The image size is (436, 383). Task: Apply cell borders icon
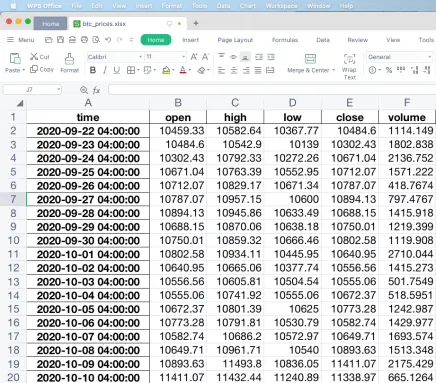pyautogui.click(x=131, y=70)
